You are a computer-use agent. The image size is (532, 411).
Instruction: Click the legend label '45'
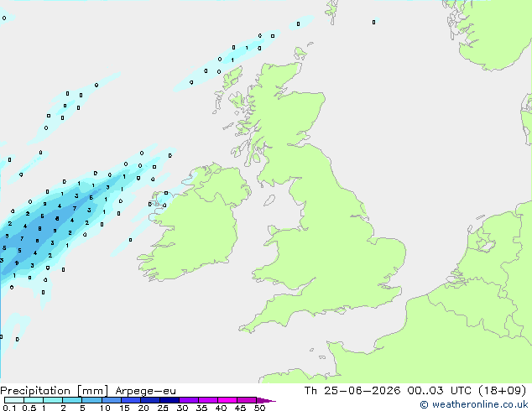pos(240,408)
